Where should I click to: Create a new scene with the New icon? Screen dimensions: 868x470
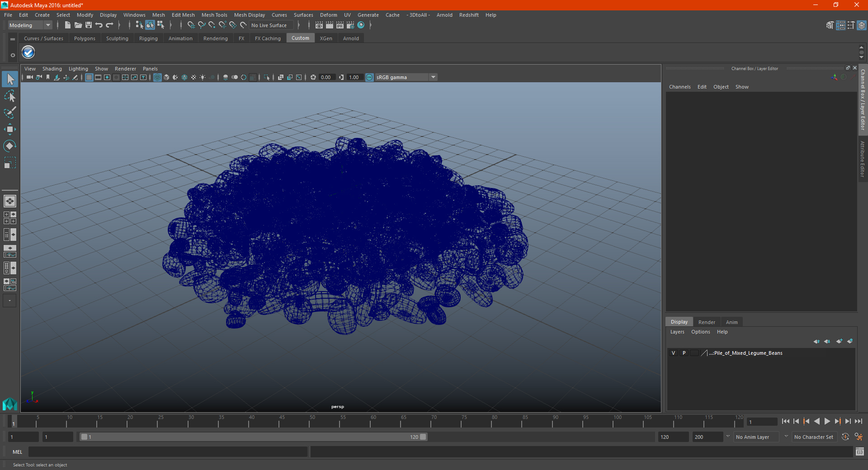coord(67,25)
